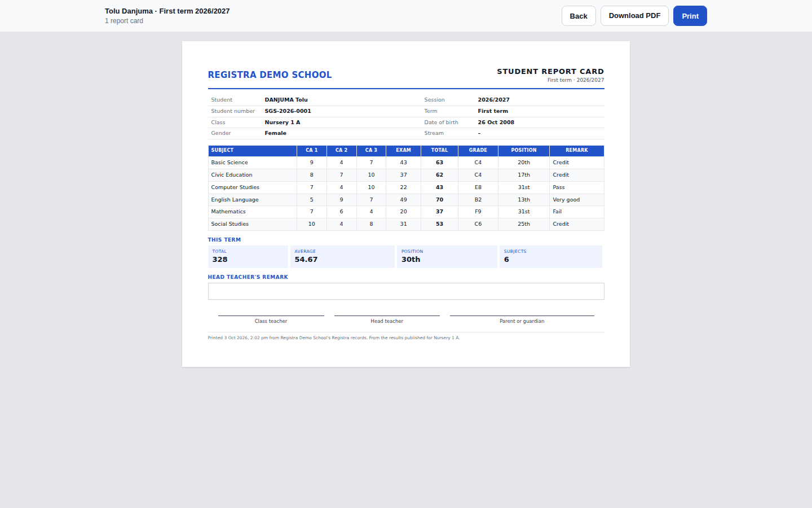812x508 pixels.
Task: Click term total value 328
Action: click(x=220, y=260)
